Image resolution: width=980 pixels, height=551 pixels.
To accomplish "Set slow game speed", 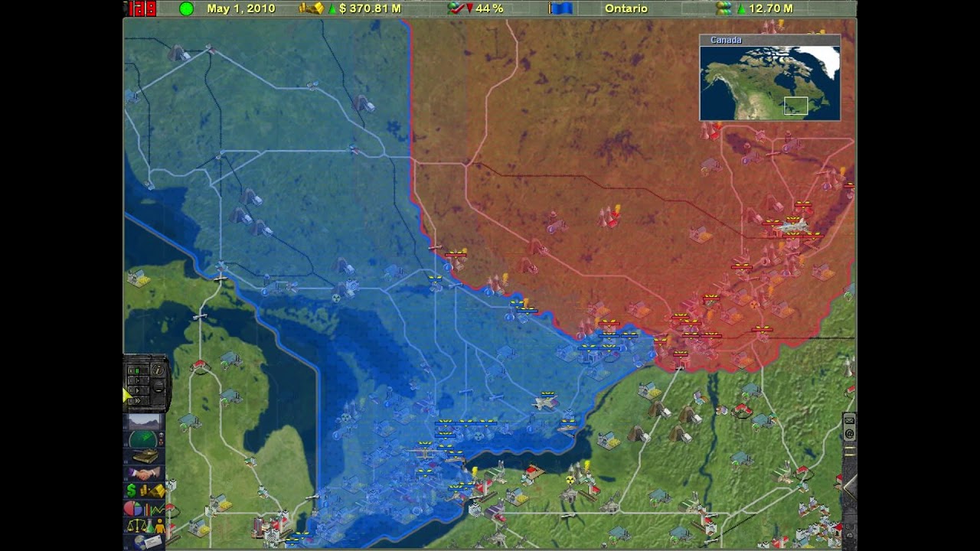I will click(139, 380).
